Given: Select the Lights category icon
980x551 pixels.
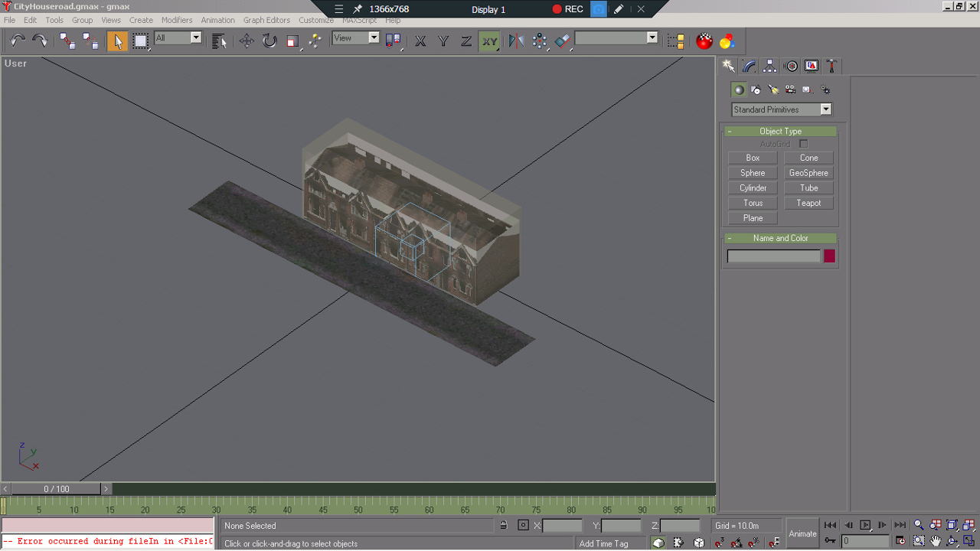Looking at the screenshot, I should click(x=773, y=90).
